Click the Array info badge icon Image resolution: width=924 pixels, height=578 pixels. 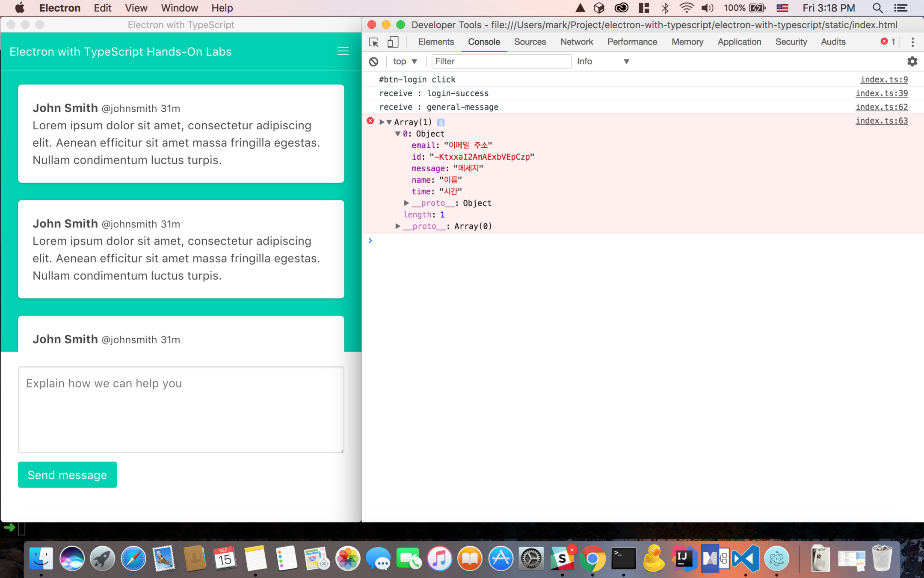[440, 122]
